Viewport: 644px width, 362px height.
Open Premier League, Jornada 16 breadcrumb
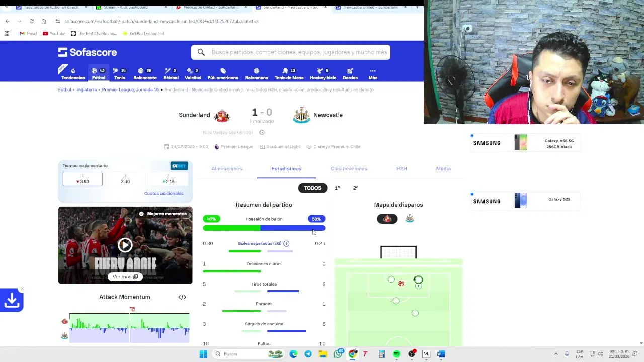click(x=130, y=90)
